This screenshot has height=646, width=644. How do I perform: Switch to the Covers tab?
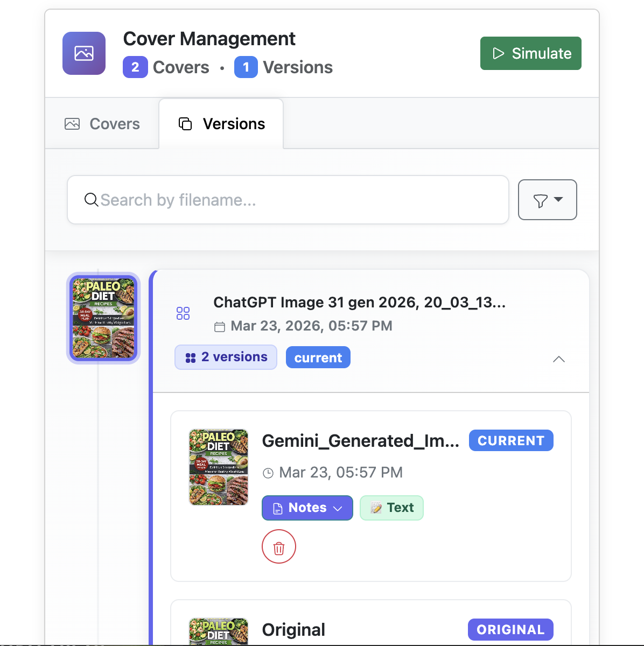click(102, 123)
